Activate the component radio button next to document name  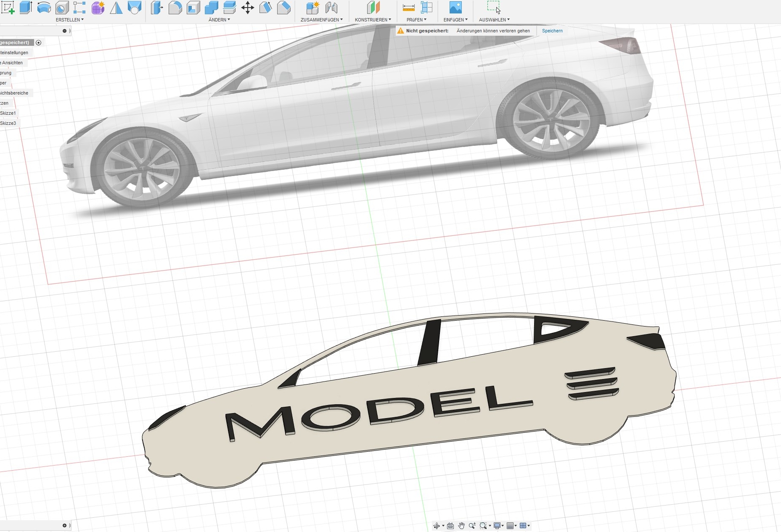click(39, 42)
